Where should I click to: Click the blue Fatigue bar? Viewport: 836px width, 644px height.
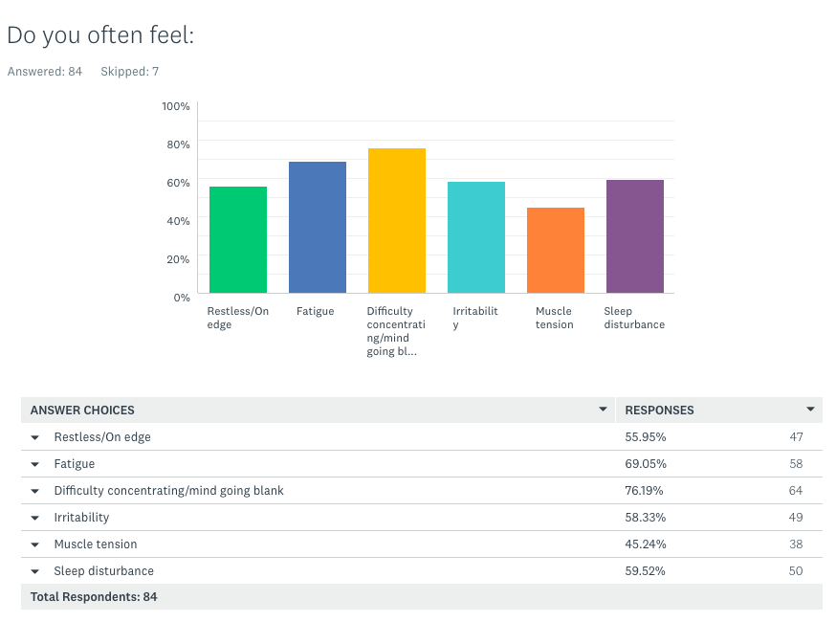(x=318, y=227)
